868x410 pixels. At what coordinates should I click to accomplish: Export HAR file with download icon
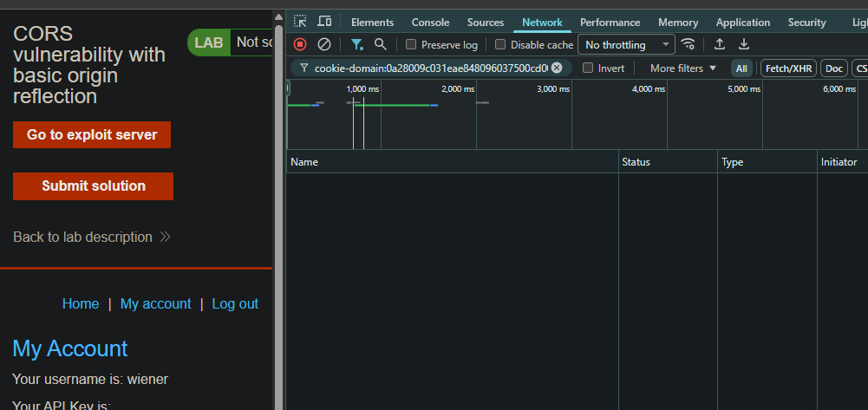(x=744, y=44)
